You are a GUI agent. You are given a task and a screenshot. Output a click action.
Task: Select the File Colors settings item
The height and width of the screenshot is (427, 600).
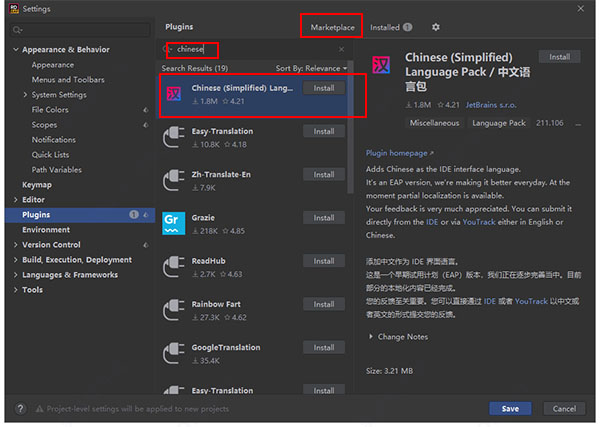50,110
